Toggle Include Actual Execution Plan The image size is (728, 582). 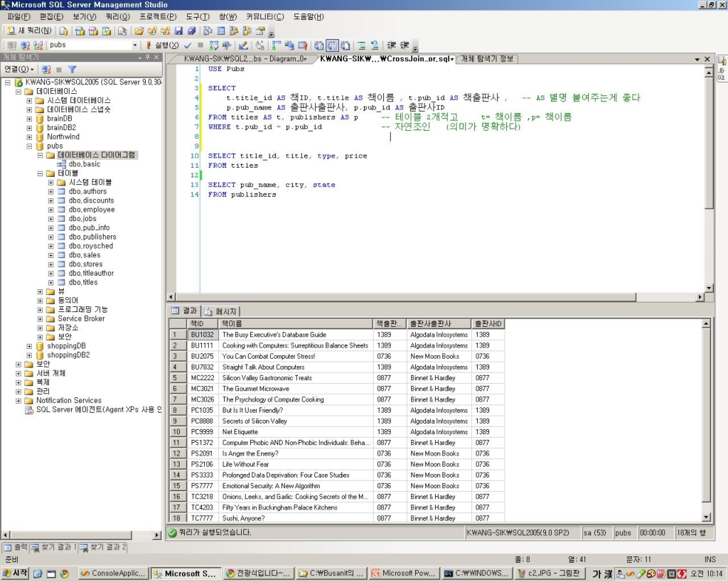277,45
